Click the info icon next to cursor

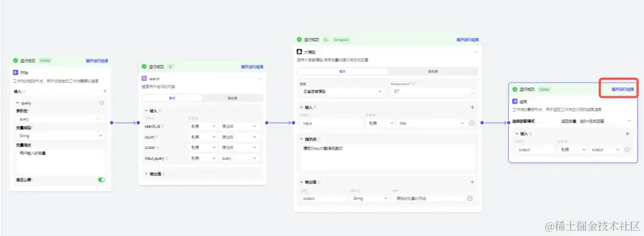pos(158,147)
